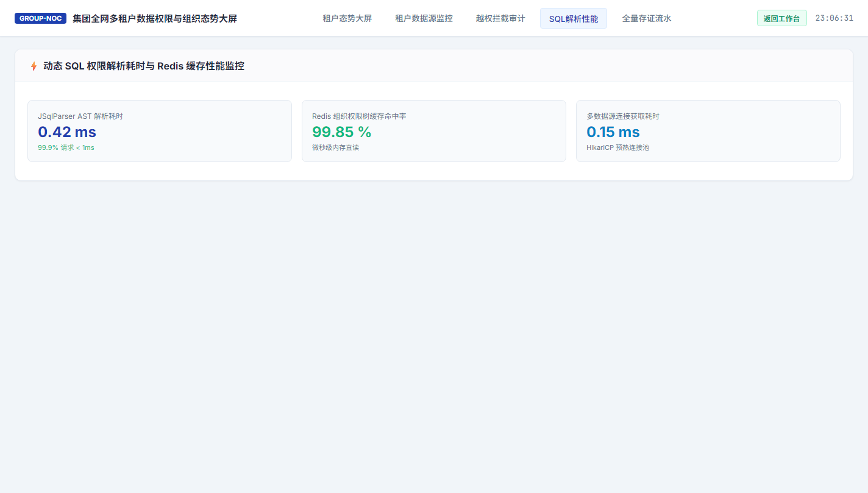Click the 0.42 ms value
The image size is (868, 493).
click(x=67, y=132)
